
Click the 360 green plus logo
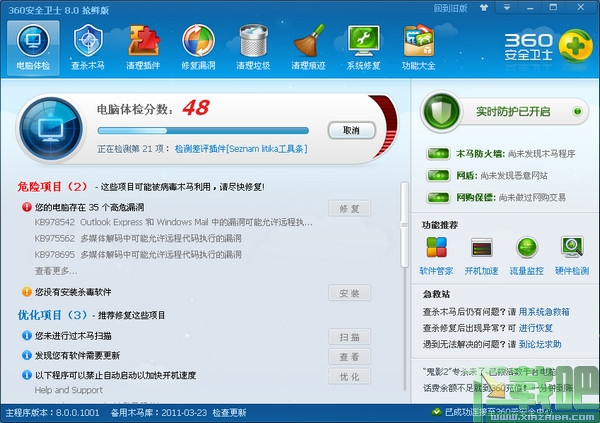click(576, 46)
